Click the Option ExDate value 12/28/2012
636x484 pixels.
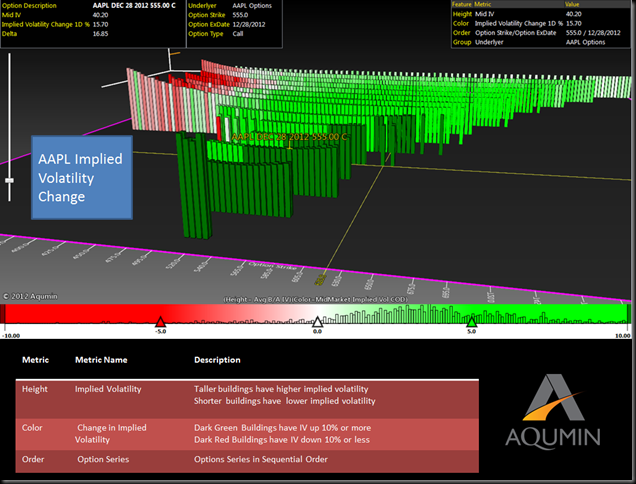[249, 24]
